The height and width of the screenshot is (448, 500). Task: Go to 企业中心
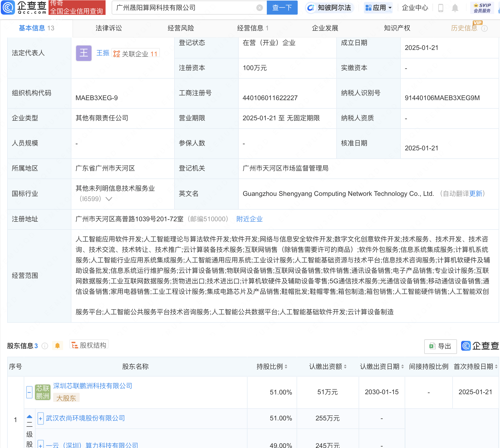coord(415,8)
